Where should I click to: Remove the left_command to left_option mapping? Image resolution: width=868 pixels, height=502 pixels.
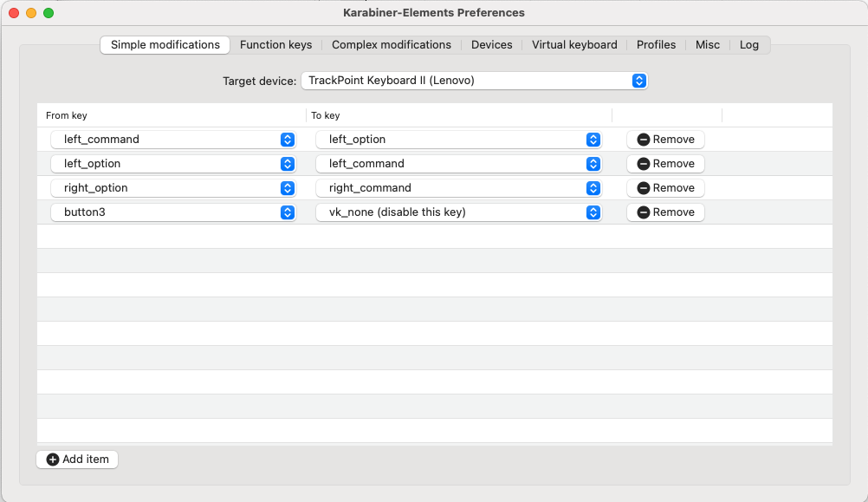[x=665, y=140]
